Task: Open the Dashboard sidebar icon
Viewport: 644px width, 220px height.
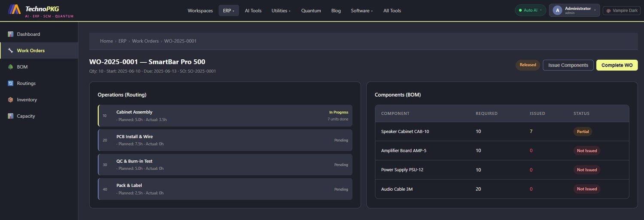Action: (11, 34)
